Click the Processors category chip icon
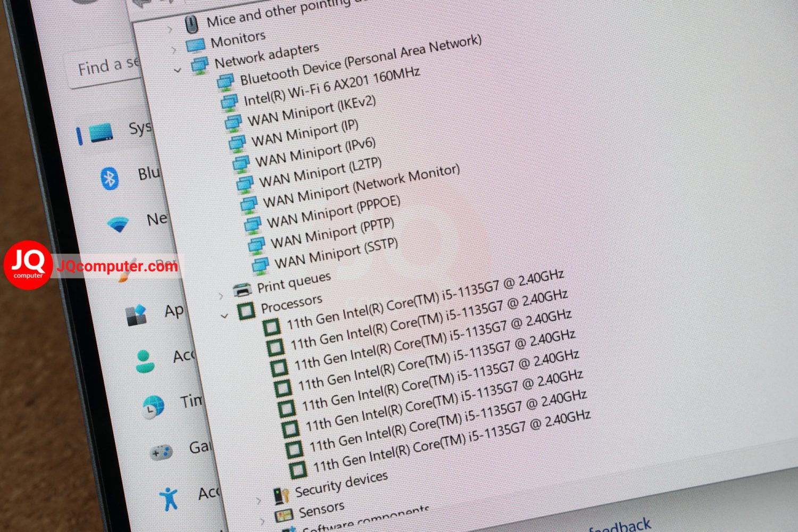Image resolution: width=798 pixels, height=532 pixels. (x=246, y=311)
